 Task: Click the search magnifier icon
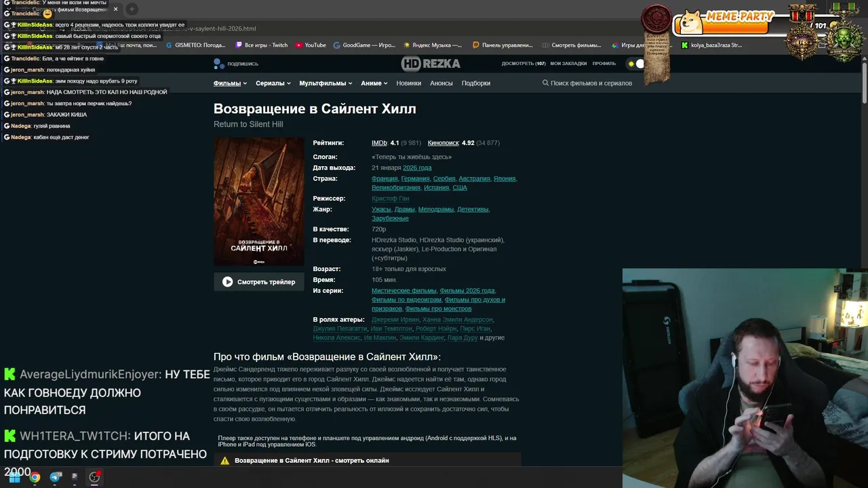546,83
